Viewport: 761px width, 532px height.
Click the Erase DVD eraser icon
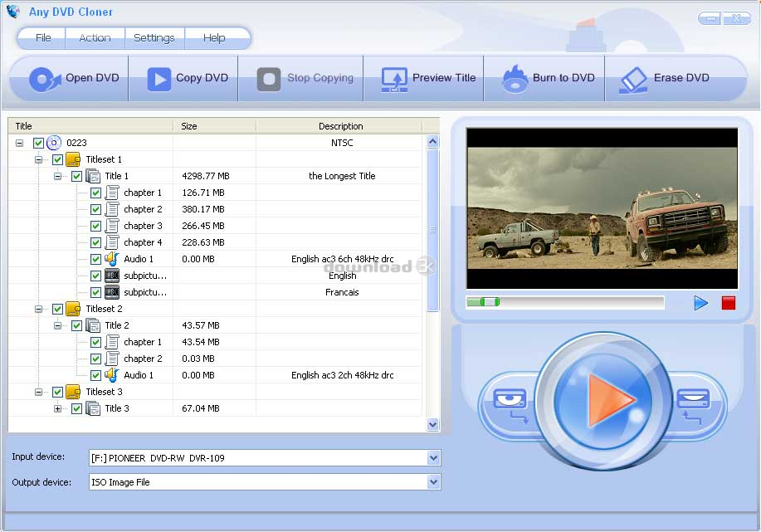634,79
